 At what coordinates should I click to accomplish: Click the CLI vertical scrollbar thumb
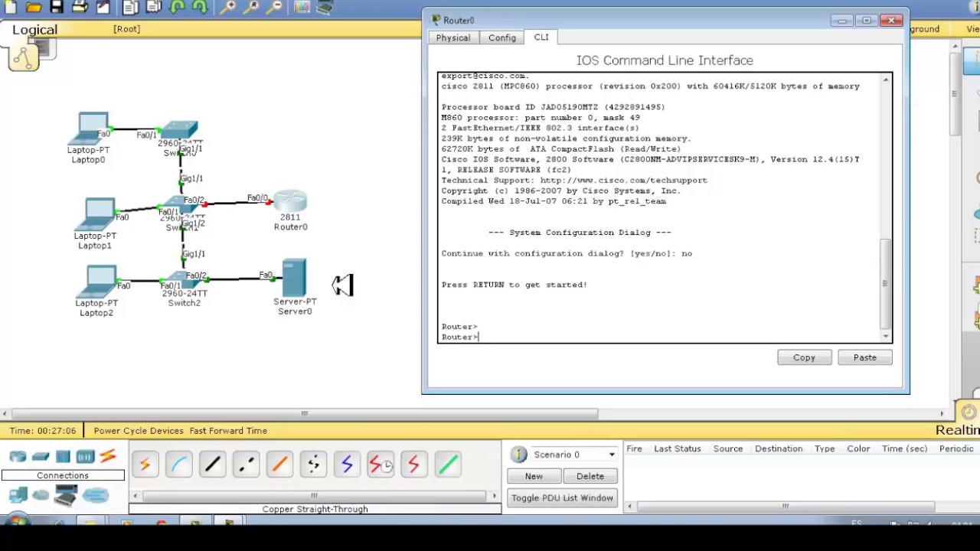[886, 283]
